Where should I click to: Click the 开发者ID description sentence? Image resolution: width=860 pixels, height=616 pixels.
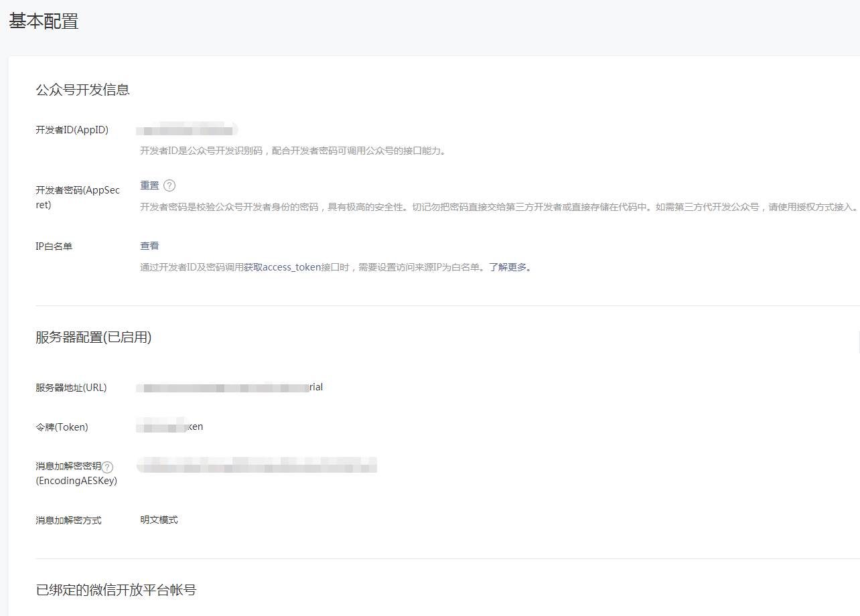pyautogui.click(x=293, y=151)
